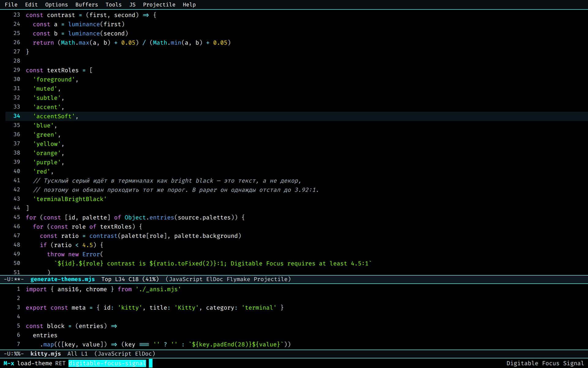The width and height of the screenshot is (588, 368).
Task: Click 'terminal' category string in kitty.mjs
Action: point(259,308)
